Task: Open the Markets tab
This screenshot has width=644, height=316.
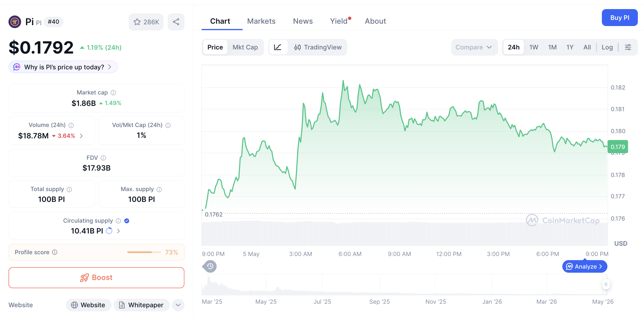Action: click(261, 21)
